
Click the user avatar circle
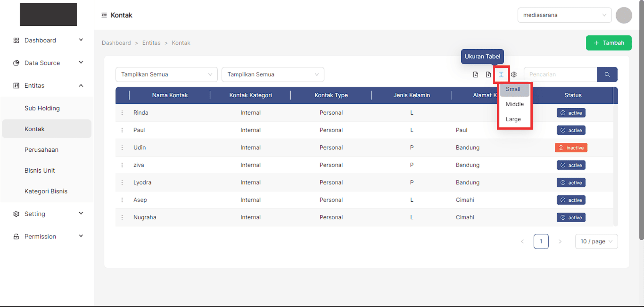click(x=623, y=15)
